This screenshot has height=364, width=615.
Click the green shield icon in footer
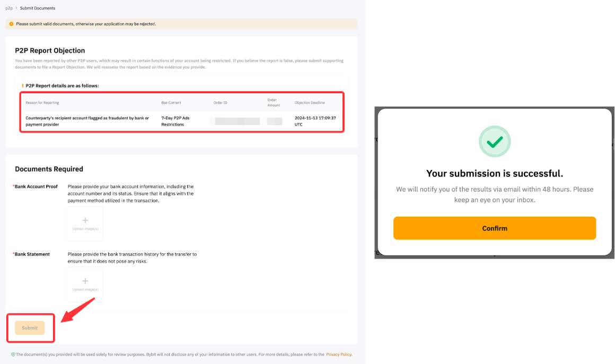tap(13, 354)
